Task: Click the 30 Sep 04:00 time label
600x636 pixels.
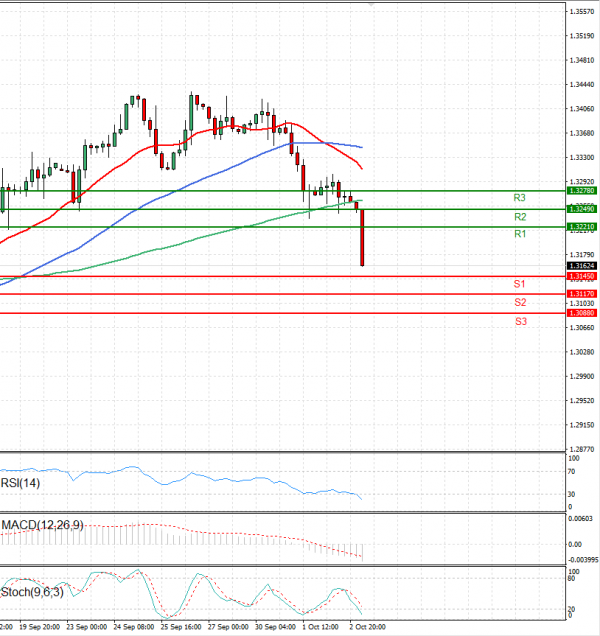Action: pyautogui.click(x=275, y=627)
